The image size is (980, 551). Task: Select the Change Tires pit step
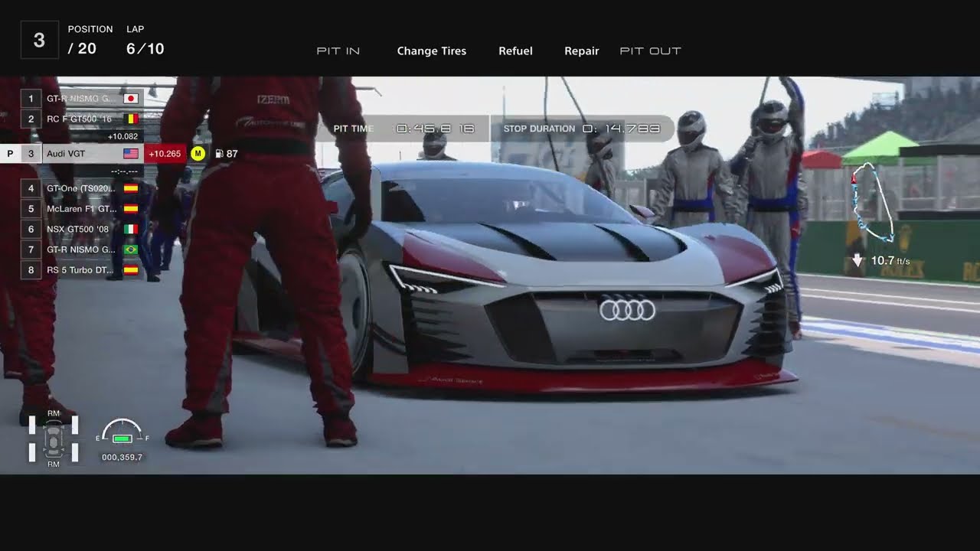point(432,51)
